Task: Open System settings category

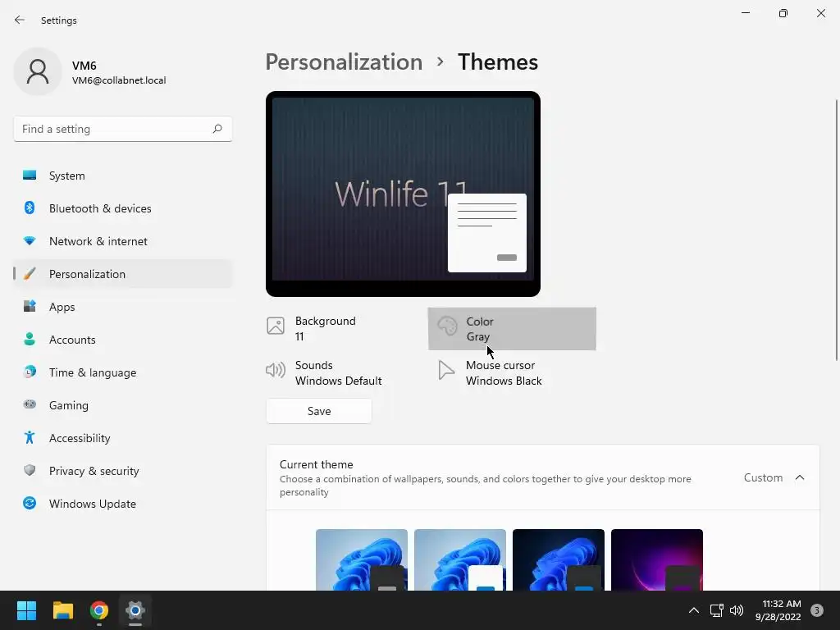Action: click(123, 176)
